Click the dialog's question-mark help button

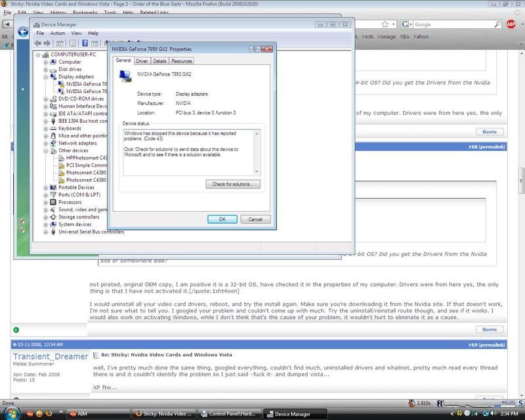255,49
